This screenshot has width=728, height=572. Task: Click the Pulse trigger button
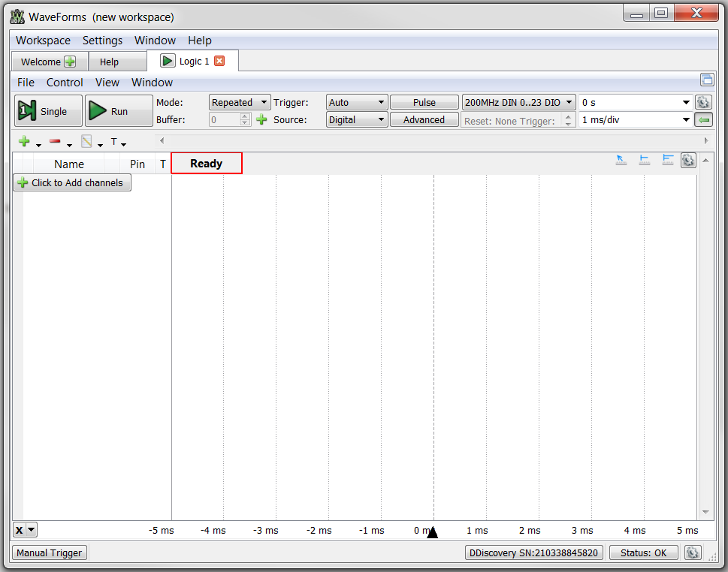tap(424, 102)
